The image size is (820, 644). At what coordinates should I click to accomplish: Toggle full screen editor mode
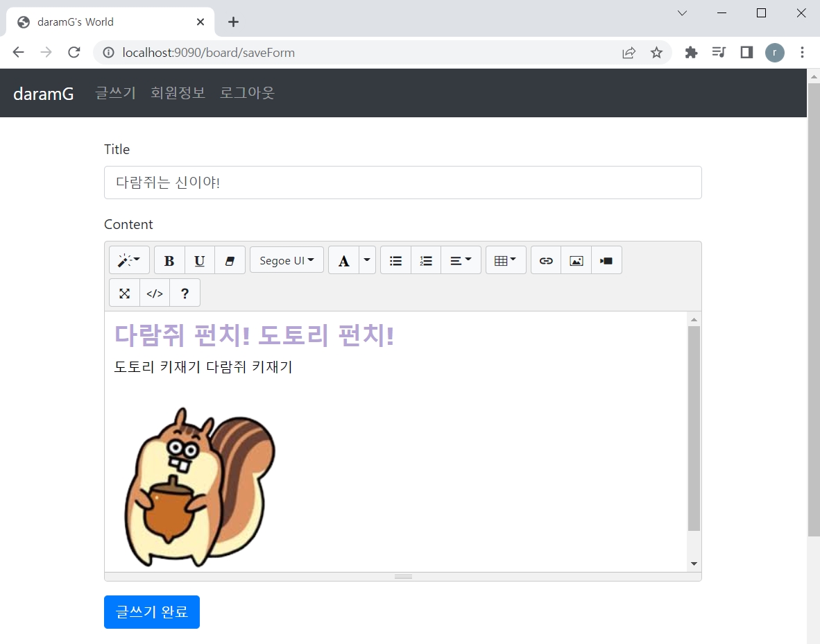124,293
